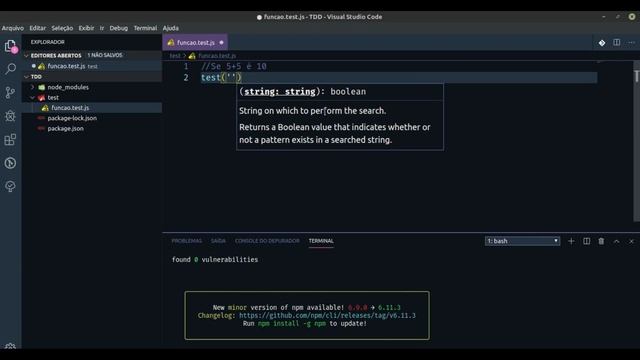The height and width of the screenshot is (360, 640).
Task: Click the unsaved dot on funcao.test.js tab
Action: pyautogui.click(x=222, y=42)
